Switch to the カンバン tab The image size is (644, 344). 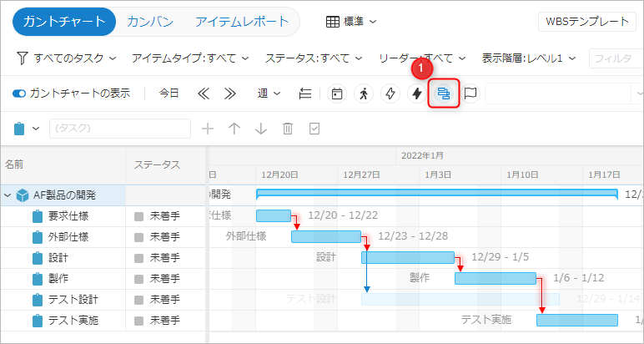coord(150,22)
